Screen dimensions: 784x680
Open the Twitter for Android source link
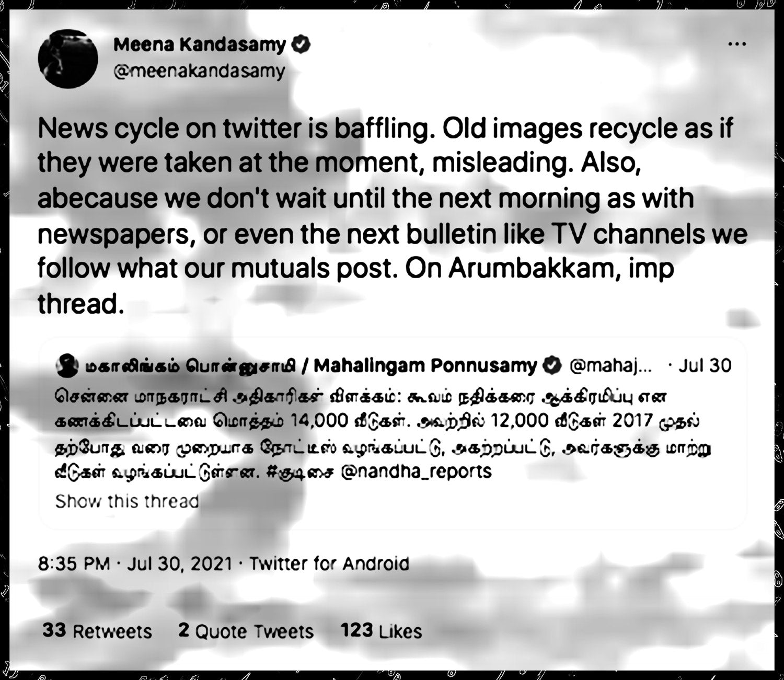[x=329, y=564]
